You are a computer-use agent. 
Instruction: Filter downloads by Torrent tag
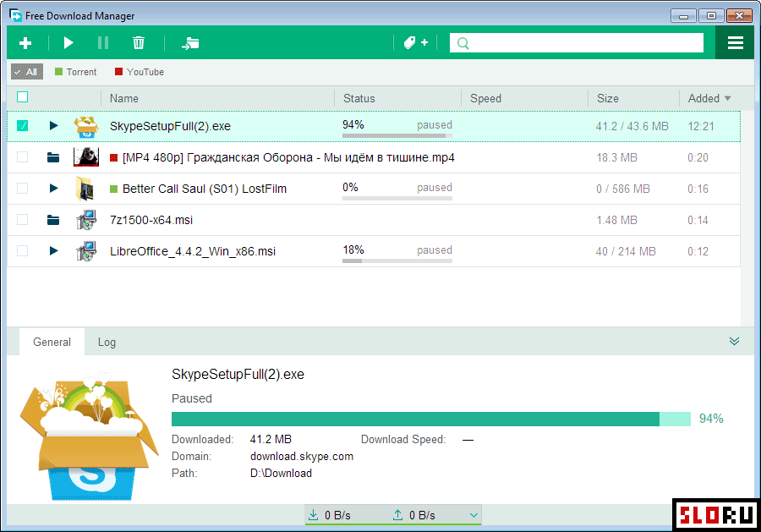click(x=76, y=72)
